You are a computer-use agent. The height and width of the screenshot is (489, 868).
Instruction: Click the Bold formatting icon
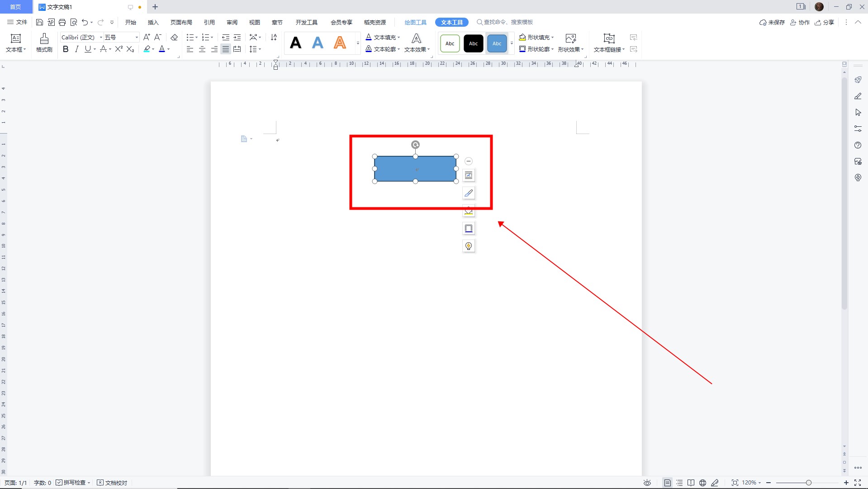coord(66,49)
